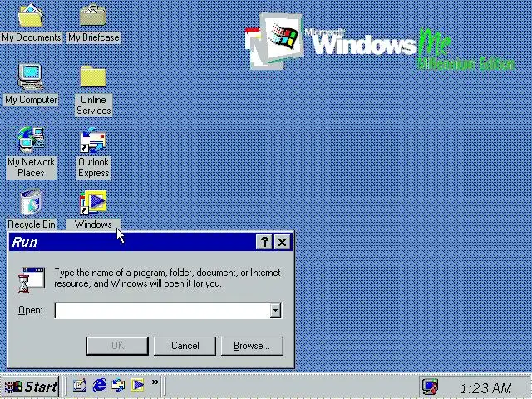Viewport: 532px width, 399px height.
Task: Open the Start menu
Action: tap(31, 387)
